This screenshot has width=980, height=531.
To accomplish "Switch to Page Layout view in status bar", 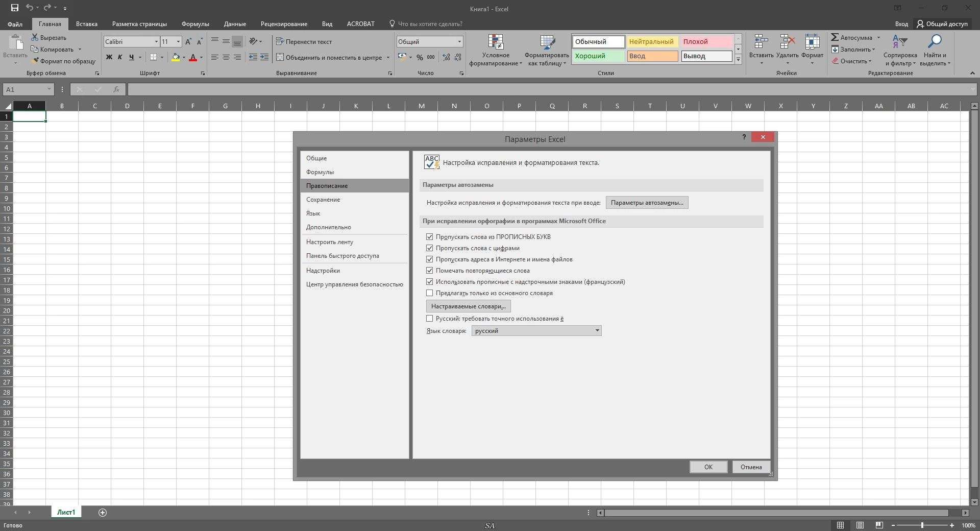I will pos(860,525).
